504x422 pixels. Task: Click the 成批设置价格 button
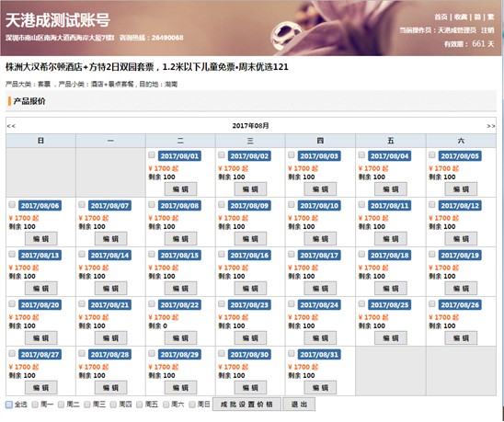[x=246, y=405]
